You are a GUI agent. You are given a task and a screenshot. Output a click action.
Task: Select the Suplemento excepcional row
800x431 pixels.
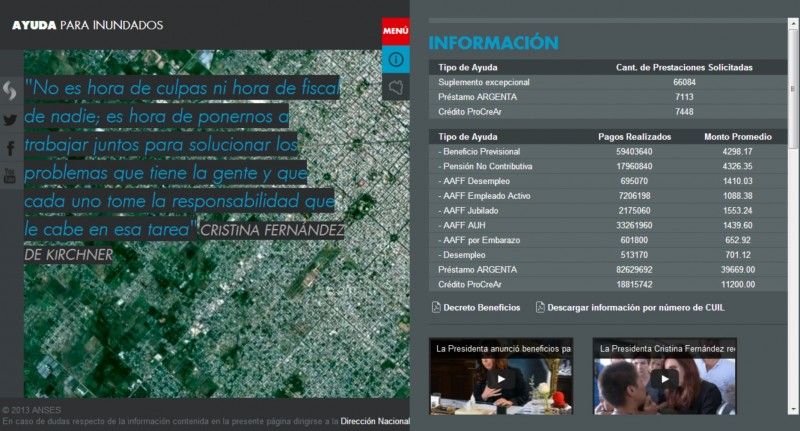608,82
